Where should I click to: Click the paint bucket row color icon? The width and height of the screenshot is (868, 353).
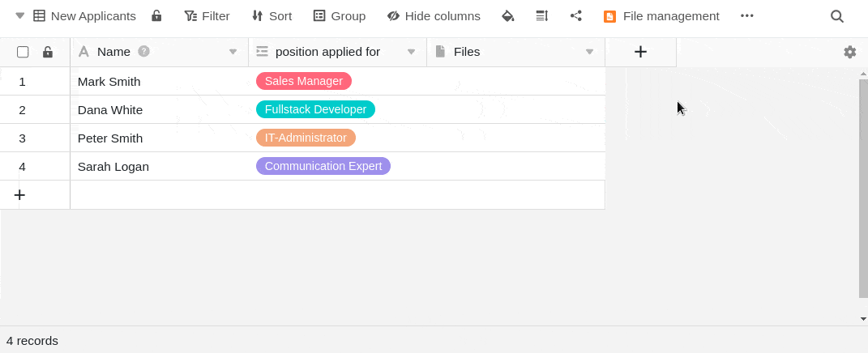click(x=508, y=16)
